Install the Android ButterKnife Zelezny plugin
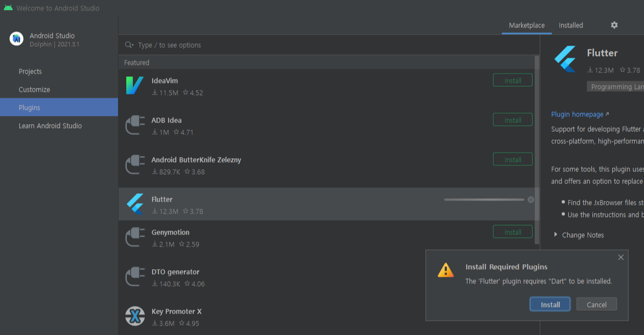644x335 pixels. (513, 159)
